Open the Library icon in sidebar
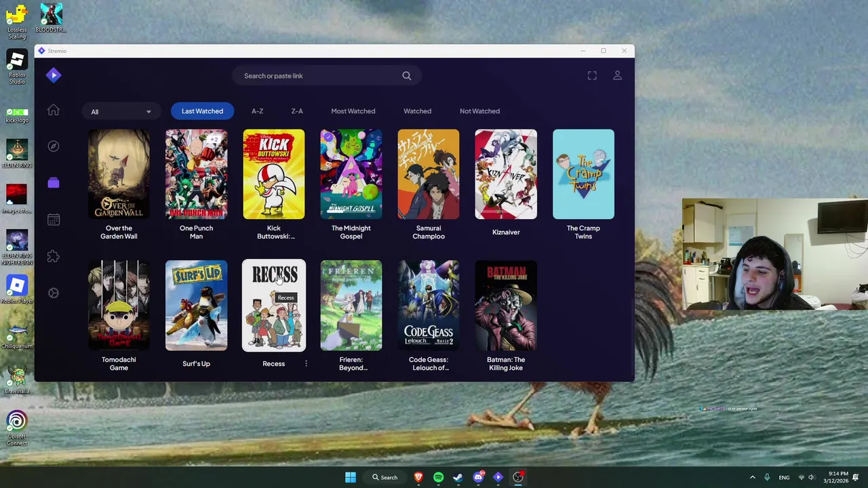Viewport: 868px width, 488px height. [x=54, y=183]
